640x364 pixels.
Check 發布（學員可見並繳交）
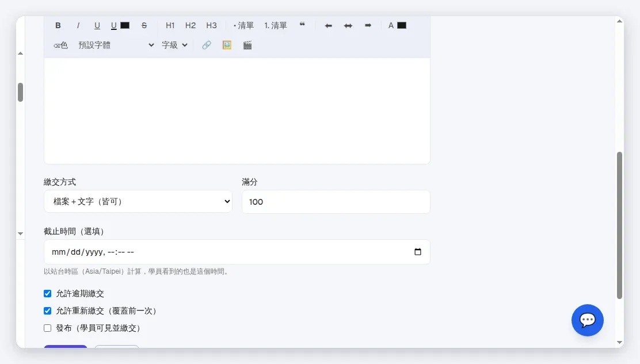tap(48, 328)
